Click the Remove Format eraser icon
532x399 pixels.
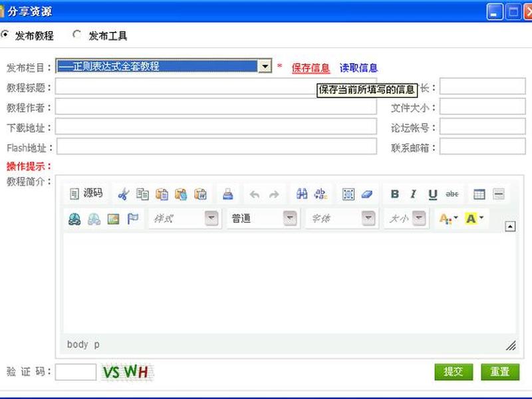coord(367,194)
